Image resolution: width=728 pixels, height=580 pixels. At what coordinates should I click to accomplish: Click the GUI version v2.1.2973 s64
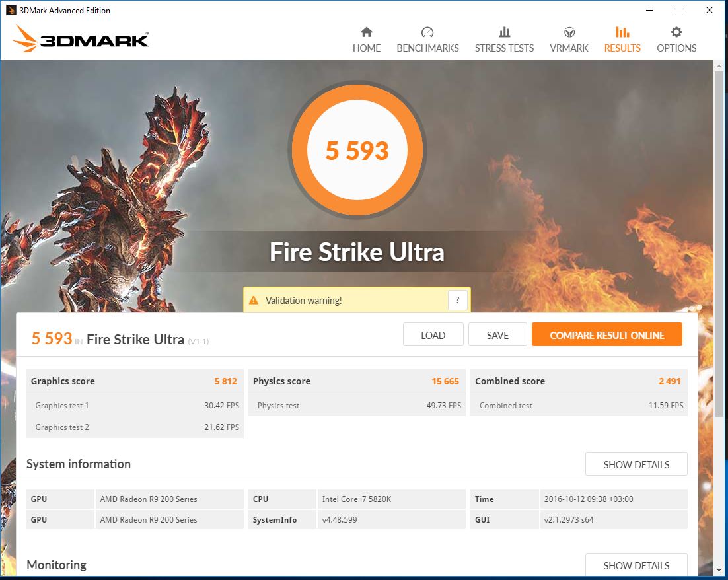[569, 520]
